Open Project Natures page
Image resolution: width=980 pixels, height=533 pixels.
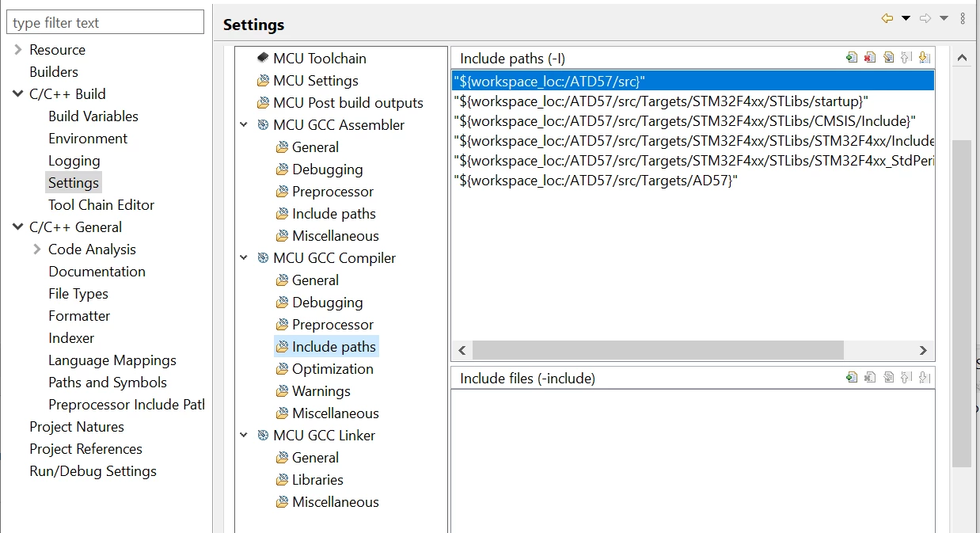click(x=77, y=426)
